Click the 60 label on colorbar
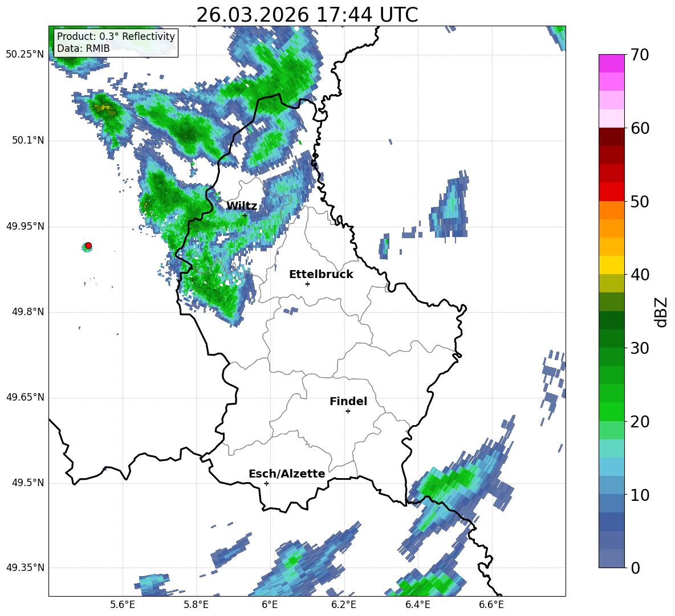 click(x=639, y=128)
